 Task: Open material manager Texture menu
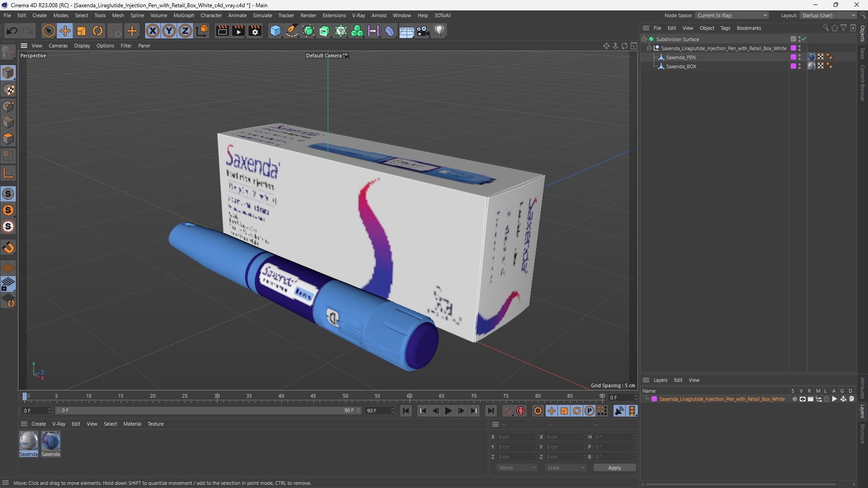pyautogui.click(x=156, y=424)
